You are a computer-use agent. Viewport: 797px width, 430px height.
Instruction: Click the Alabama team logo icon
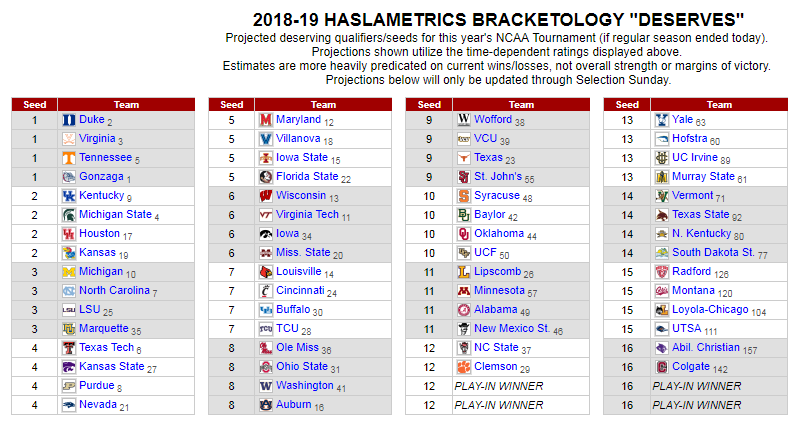[x=463, y=310]
